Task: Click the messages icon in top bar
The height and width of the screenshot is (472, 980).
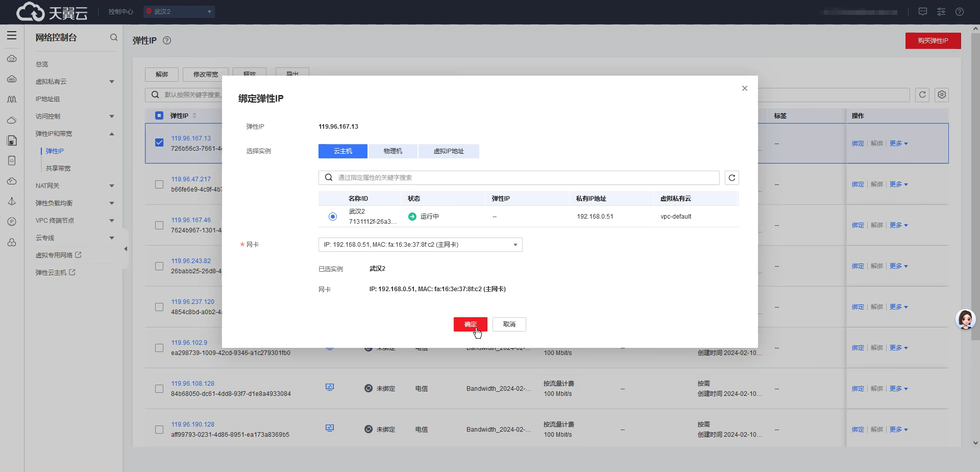Action: click(x=922, y=12)
